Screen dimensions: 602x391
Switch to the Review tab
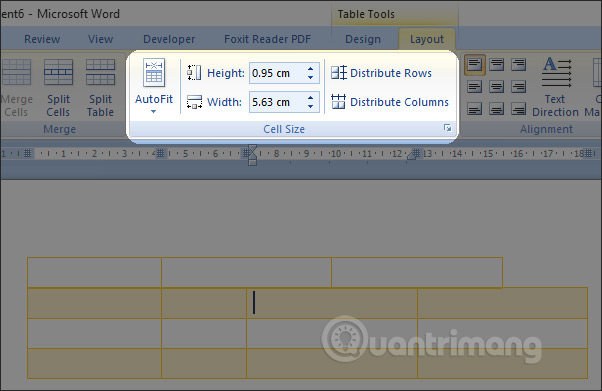tap(42, 39)
